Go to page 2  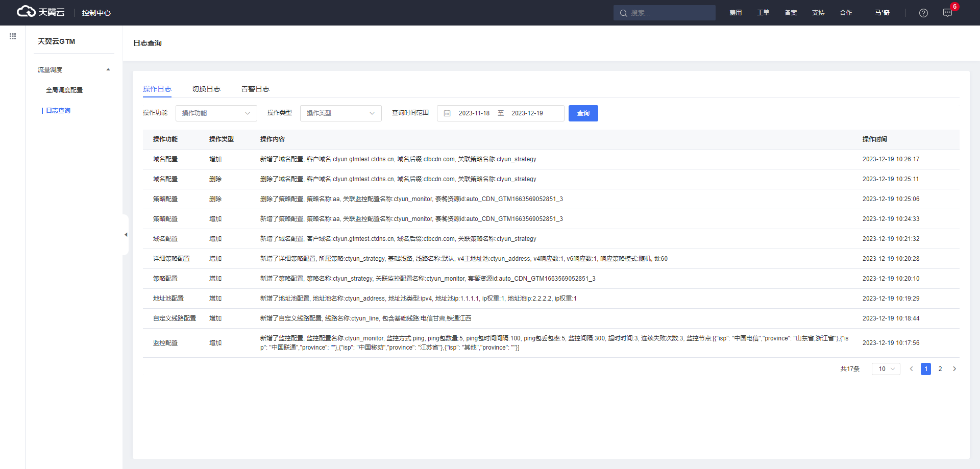coord(940,369)
